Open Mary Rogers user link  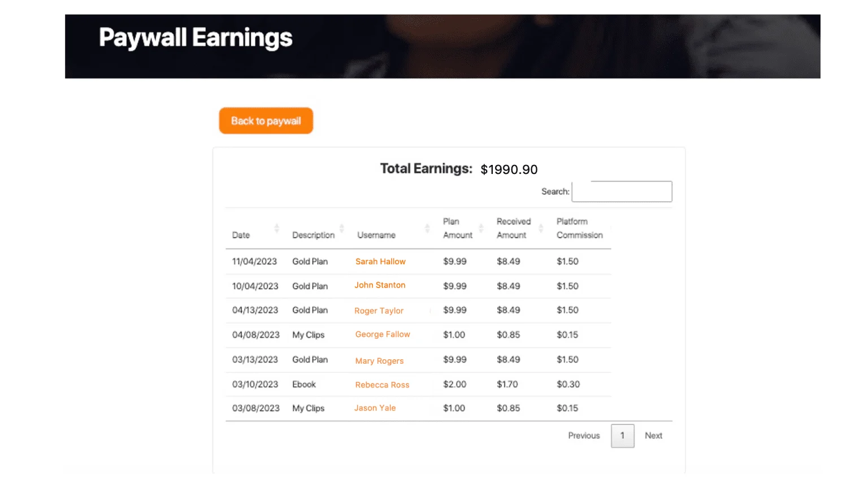tap(379, 361)
